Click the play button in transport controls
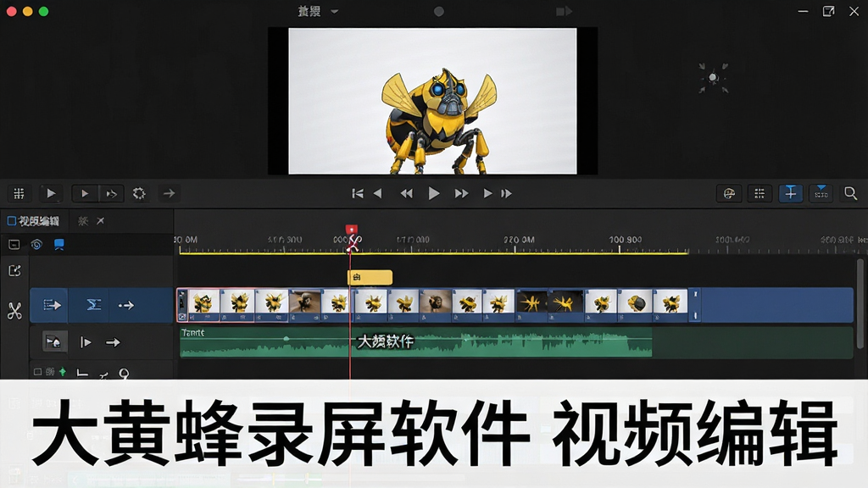 coord(433,193)
